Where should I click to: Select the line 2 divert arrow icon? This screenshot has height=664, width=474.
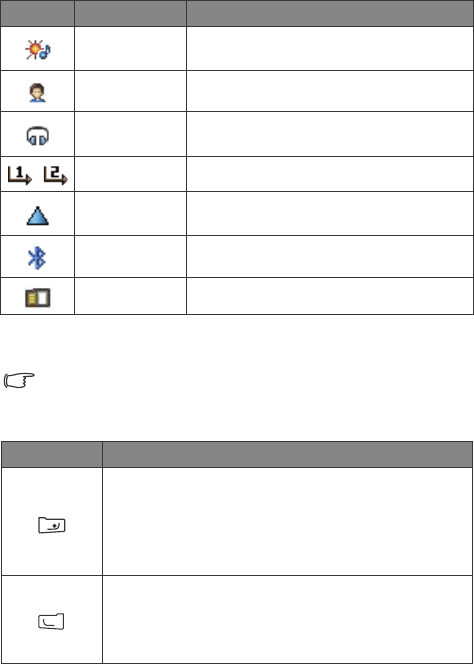[x=55, y=175]
